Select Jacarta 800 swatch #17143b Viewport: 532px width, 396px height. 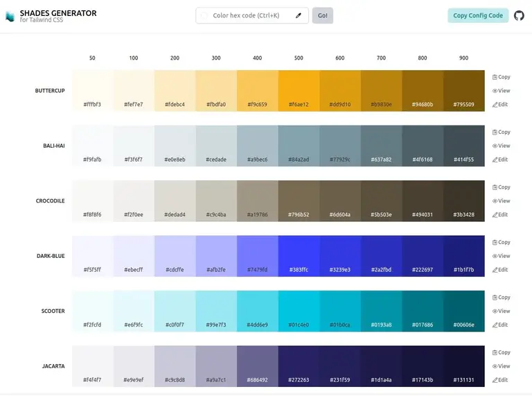423,366
